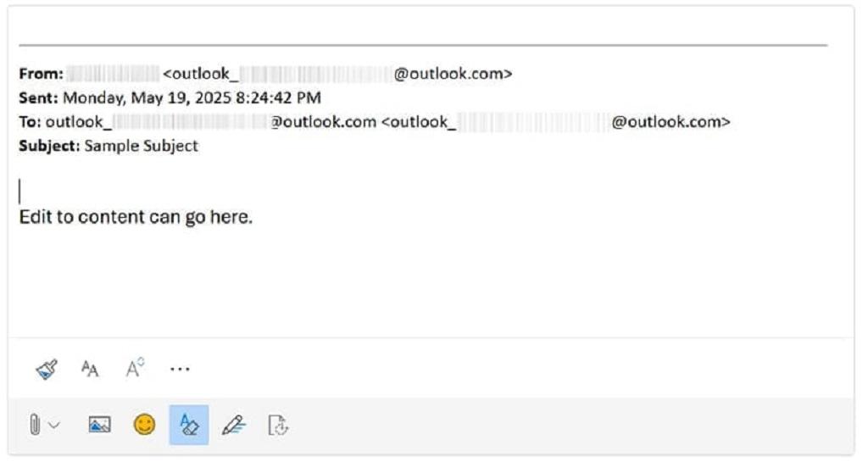Click the document with arrow icon

point(278,425)
